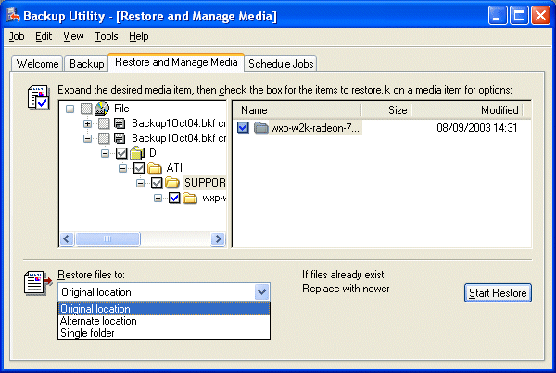This screenshot has height=373, width=556.
Task: Open the View menu
Action: [73, 37]
